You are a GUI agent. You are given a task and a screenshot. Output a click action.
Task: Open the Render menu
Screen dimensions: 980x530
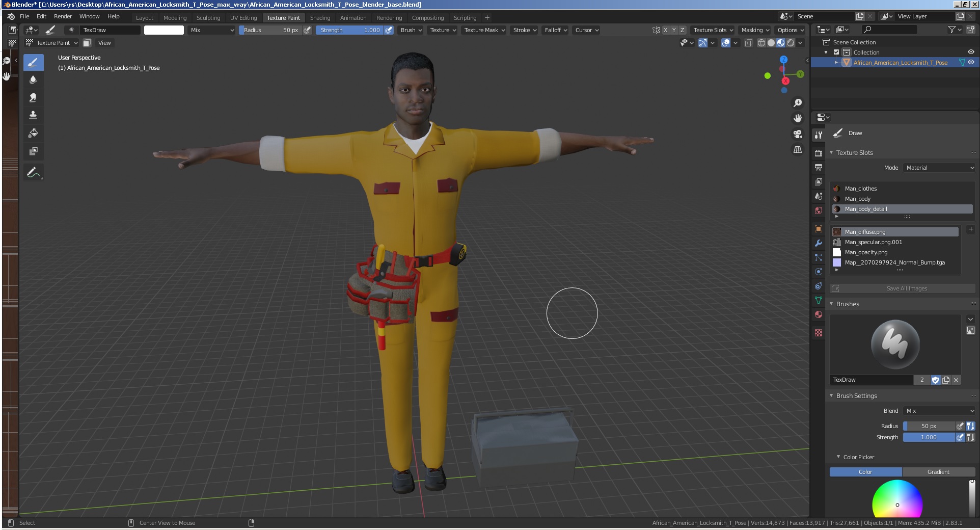coord(63,16)
